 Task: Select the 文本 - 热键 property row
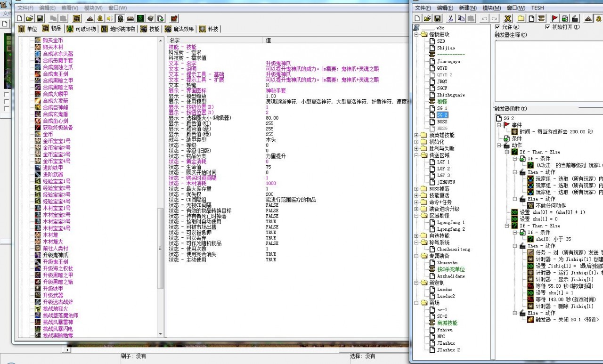pyautogui.click(x=288, y=85)
